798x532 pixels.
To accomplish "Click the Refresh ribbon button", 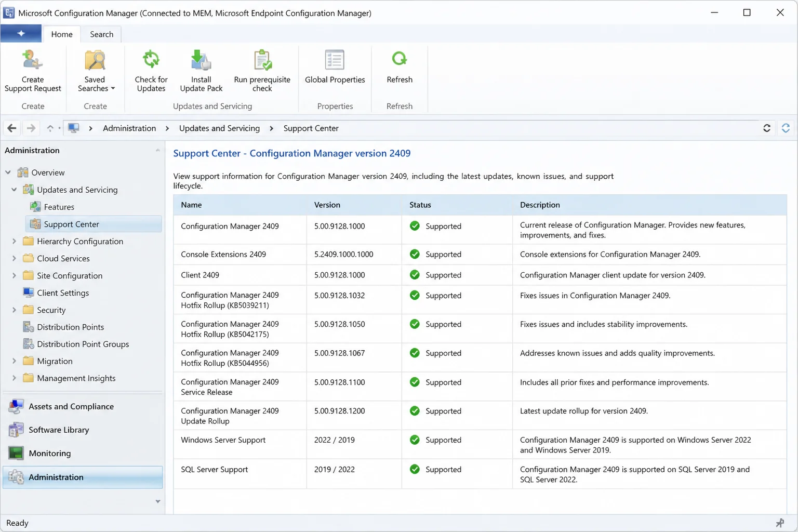I will click(x=400, y=68).
